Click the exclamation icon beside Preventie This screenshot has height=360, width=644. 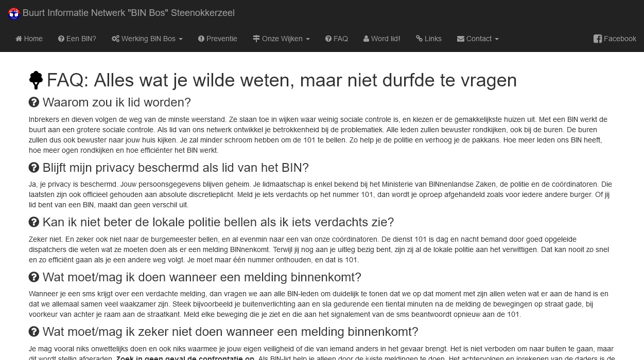point(201,39)
